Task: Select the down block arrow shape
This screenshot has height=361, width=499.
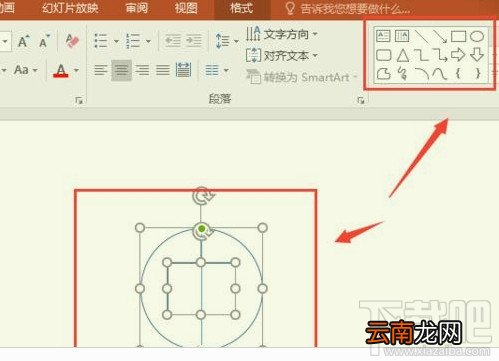Action: [x=477, y=55]
